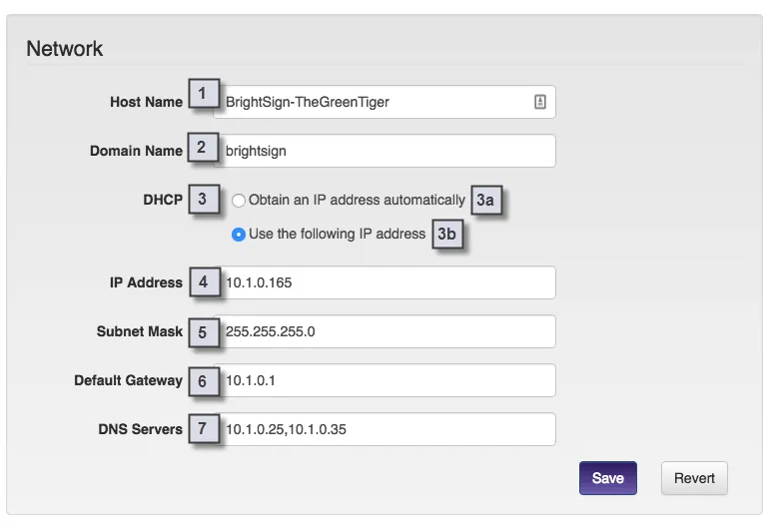The image size is (771, 532).
Task: Click the DNS Servers input field
Action: click(385, 429)
